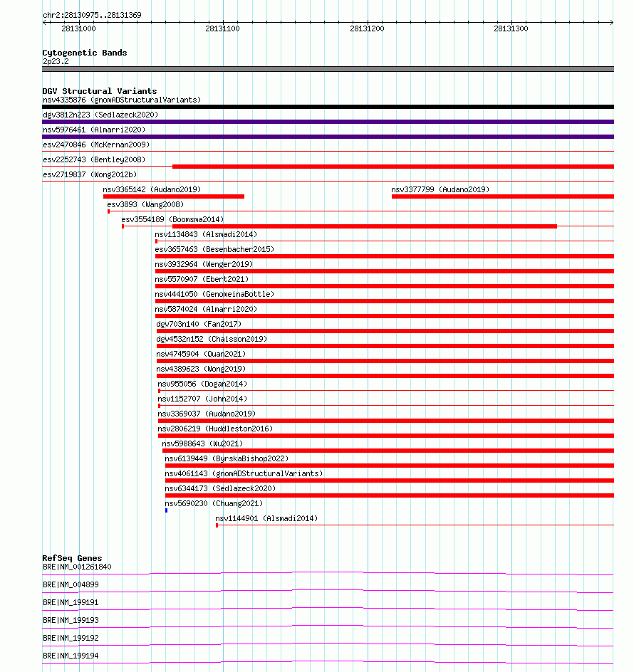The image size is (634, 672).
Task: Click the RefSeq Genes track title
Action: [x=72, y=558]
